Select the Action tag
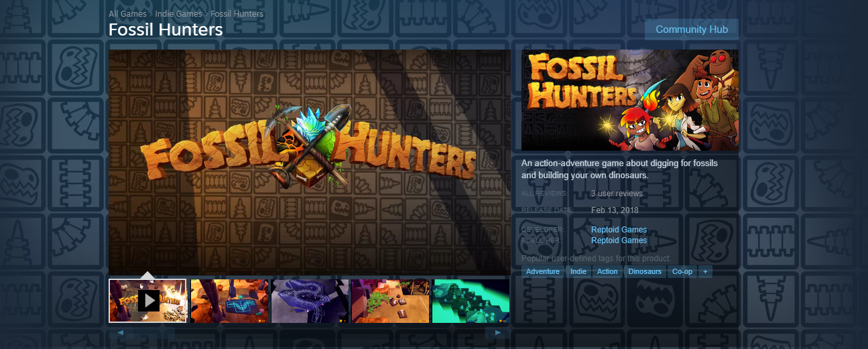 (607, 271)
